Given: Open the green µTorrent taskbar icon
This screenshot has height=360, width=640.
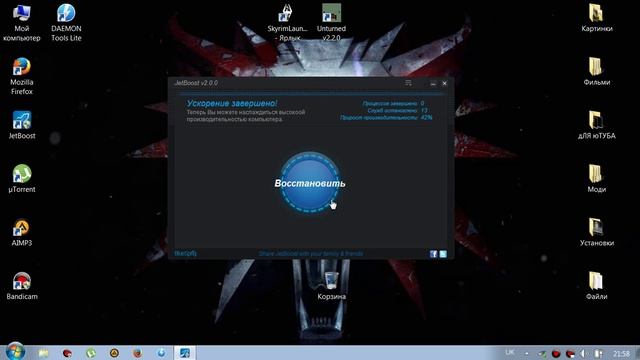Looking at the screenshot, I should pos(91,353).
